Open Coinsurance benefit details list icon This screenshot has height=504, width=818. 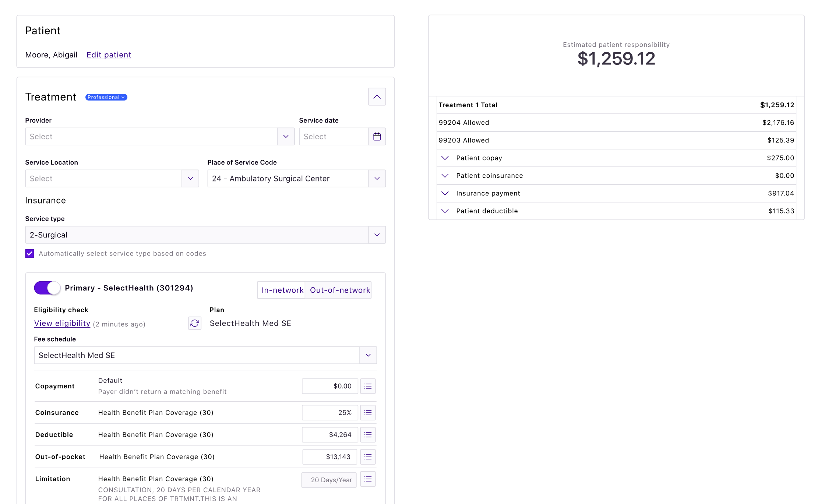coord(368,413)
